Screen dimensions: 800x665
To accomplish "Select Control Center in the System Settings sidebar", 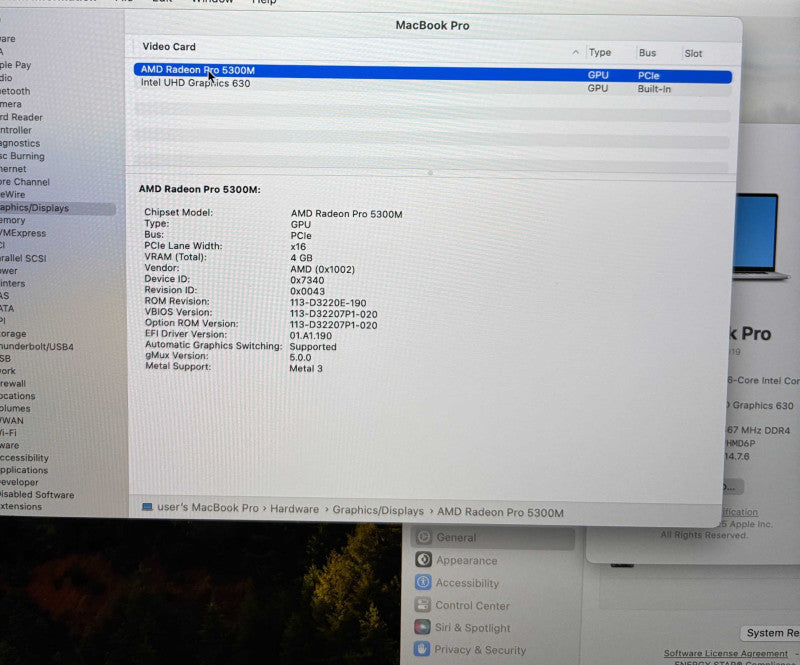I will 472,606.
